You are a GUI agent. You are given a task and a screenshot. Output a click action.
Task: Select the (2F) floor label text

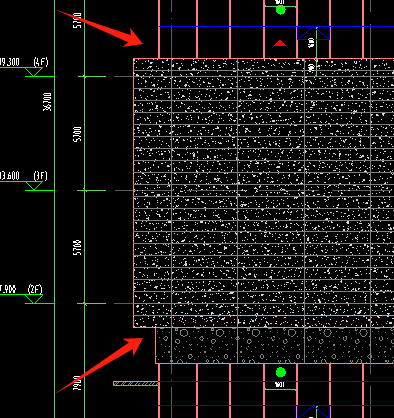click(35, 289)
